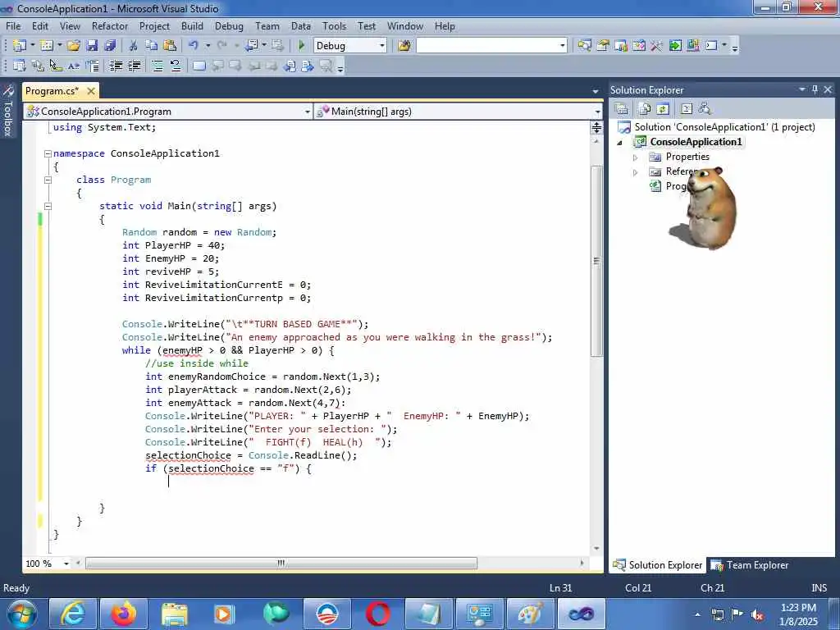Click the Navigate Backward icon

(x=251, y=46)
